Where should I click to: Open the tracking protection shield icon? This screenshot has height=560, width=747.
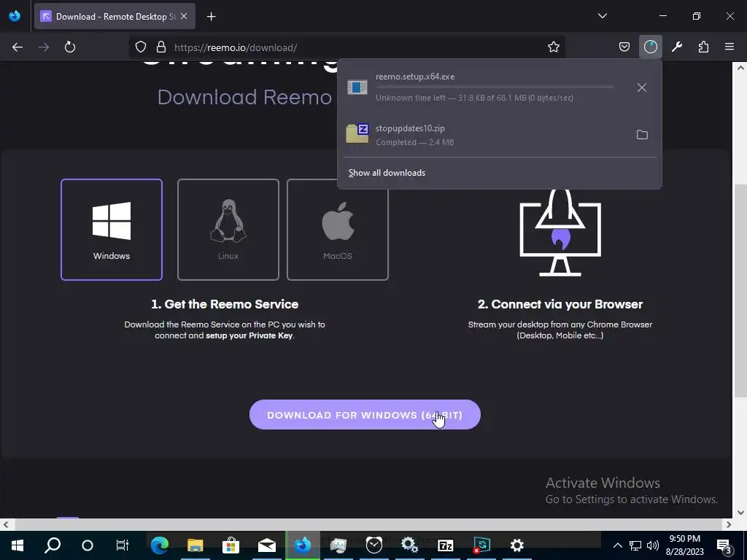[141, 47]
